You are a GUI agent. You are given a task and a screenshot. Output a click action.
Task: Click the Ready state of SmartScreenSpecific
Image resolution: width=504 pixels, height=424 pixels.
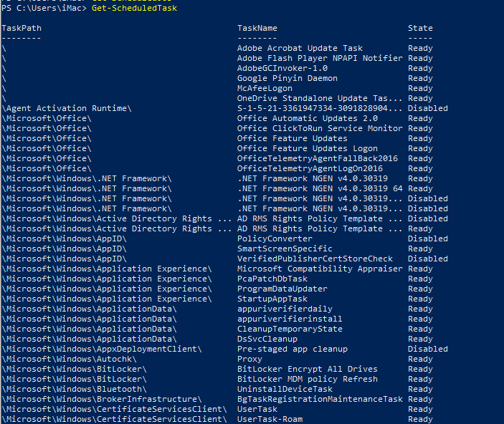(x=420, y=249)
